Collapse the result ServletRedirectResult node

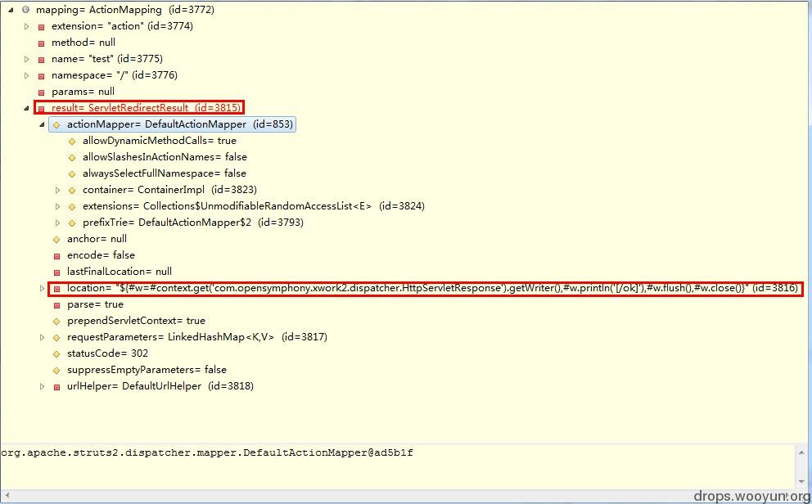tap(26, 108)
